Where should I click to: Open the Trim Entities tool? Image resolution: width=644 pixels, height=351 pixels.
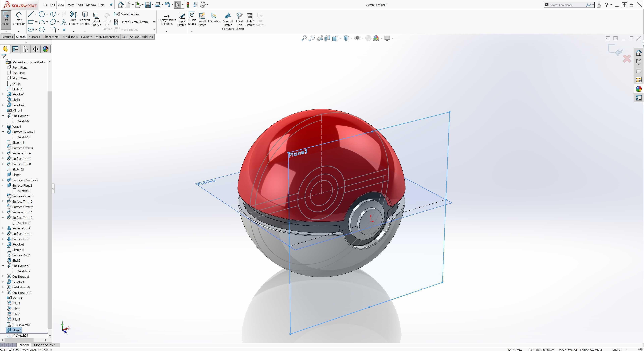(73, 18)
